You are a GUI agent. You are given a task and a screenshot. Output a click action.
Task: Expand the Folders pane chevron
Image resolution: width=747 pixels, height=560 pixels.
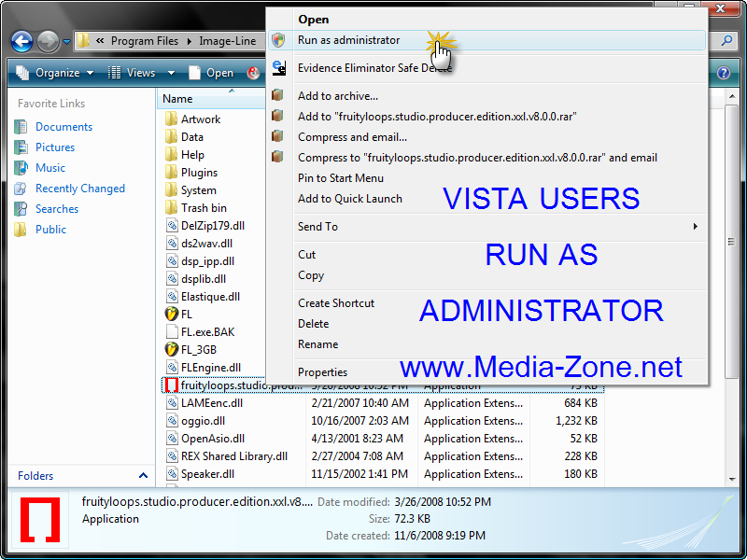(143, 475)
